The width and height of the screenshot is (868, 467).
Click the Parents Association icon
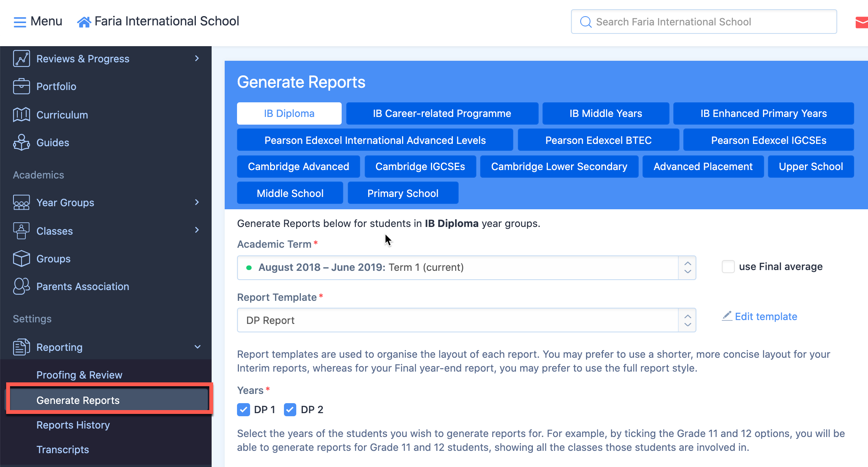click(21, 286)
